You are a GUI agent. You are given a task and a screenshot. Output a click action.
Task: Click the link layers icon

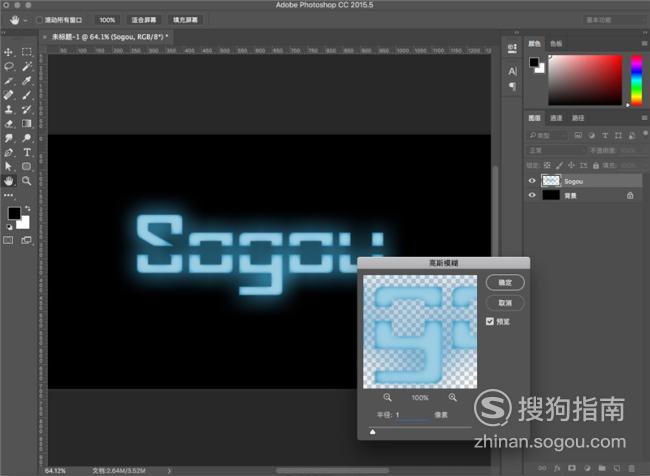coord(542,468)
